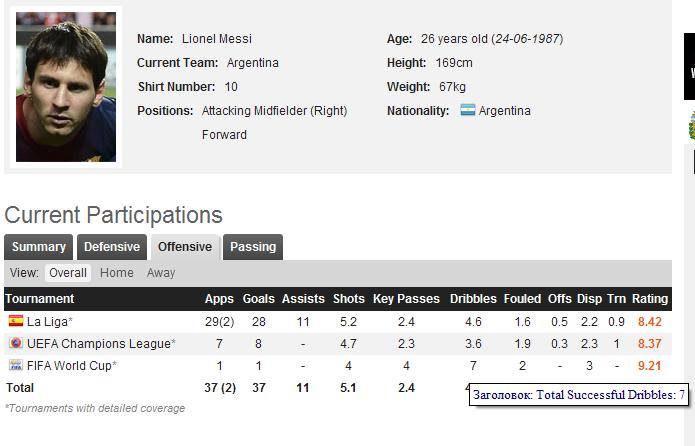Sort table by Dribbles column header
695x446 pixels.
(x=473, y=299)
